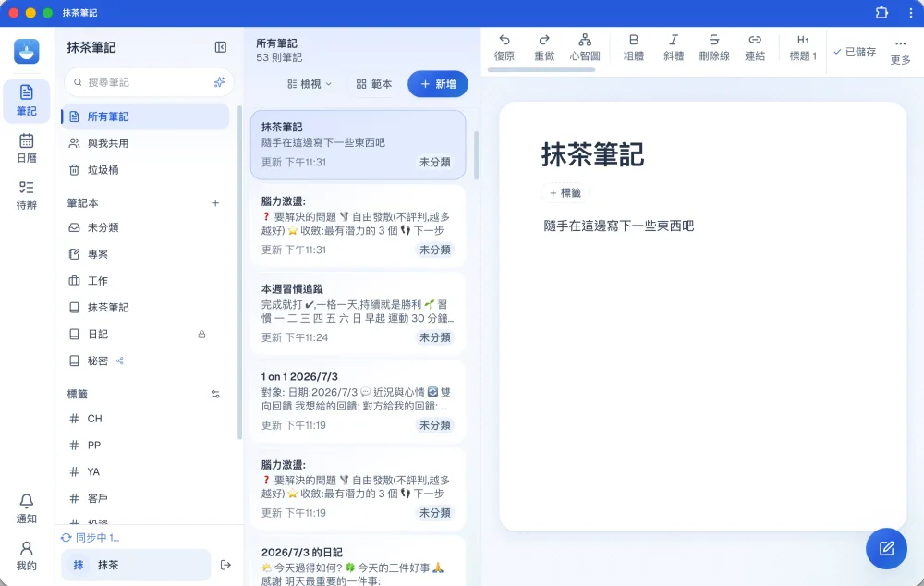The image size is (924, 586).
Task: Click 未分類 badge on 本週習慣追蹤 card
Action: click(x=435, y=337)
